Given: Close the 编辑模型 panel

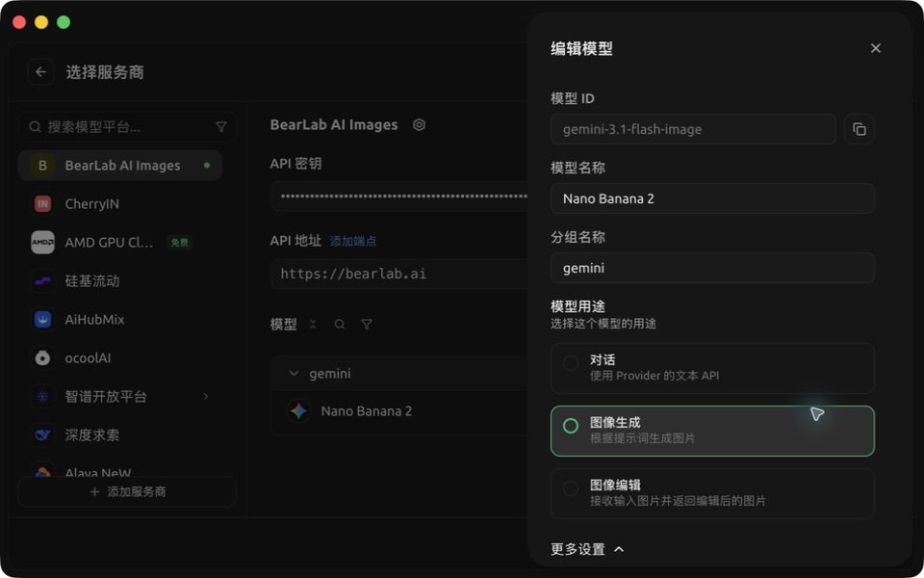Looking at the screenshot, I should tap(876, 48).
